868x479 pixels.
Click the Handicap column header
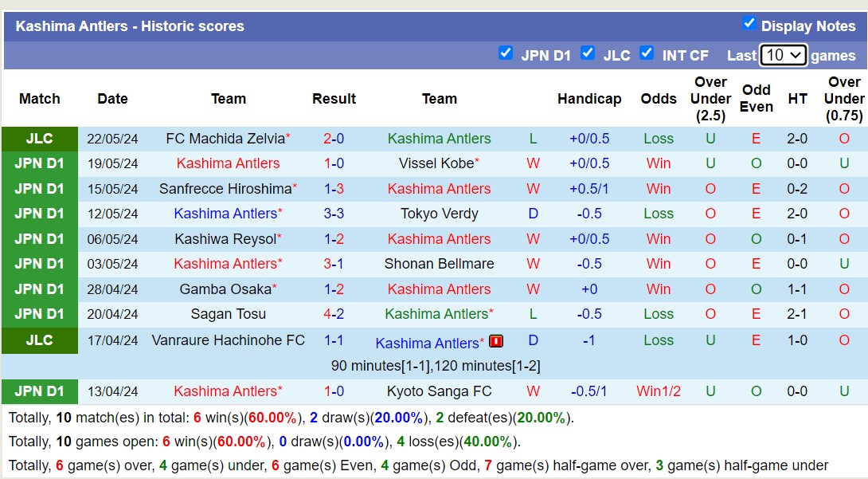tap(589, 99)
